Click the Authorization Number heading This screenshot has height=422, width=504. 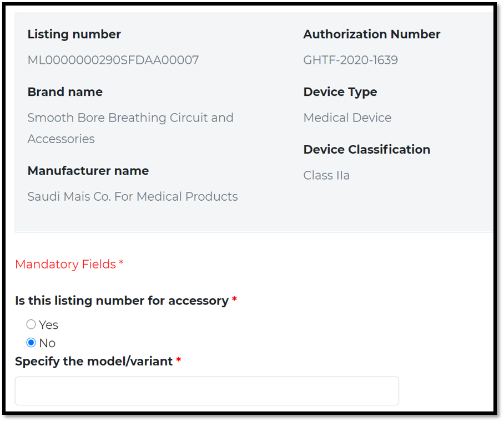coord(371,34)
